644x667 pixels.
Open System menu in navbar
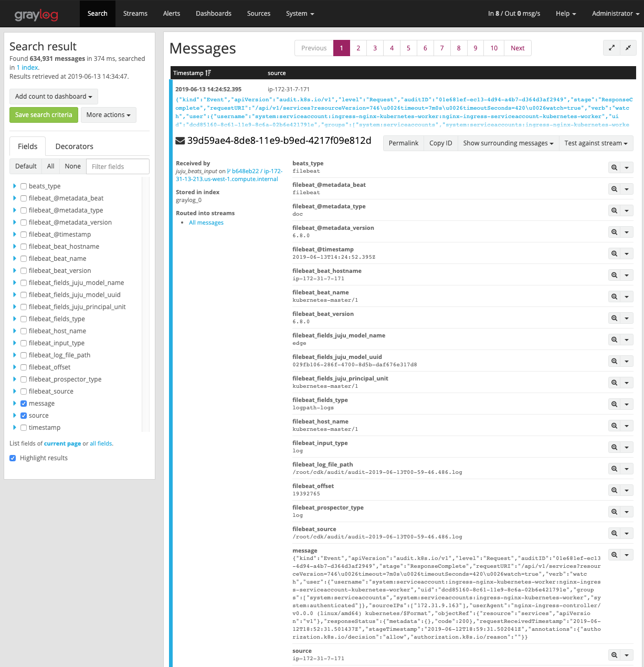(300, 14)
